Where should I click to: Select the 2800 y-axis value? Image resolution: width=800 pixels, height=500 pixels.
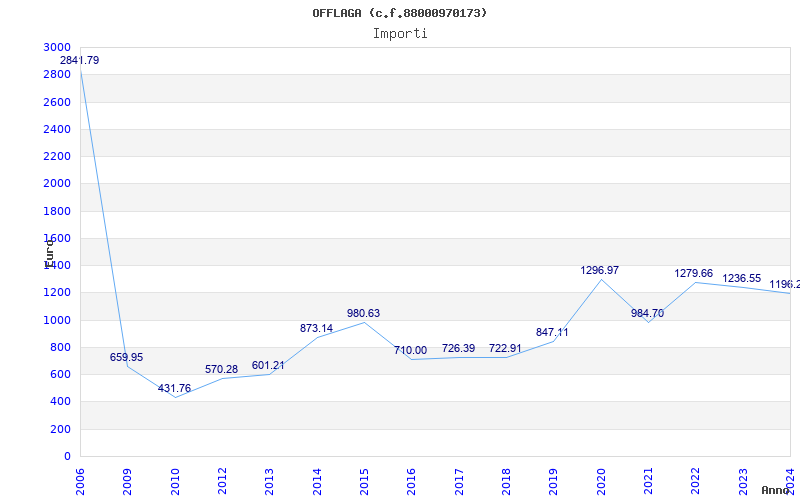pos(57,74)
